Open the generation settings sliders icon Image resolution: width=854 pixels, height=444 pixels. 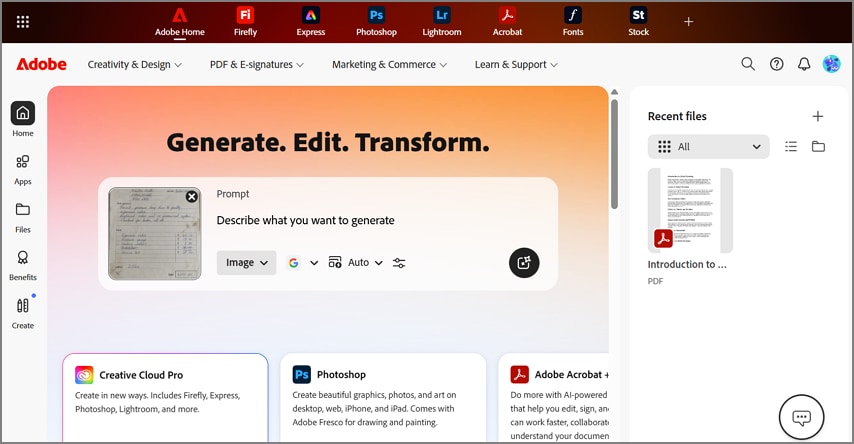[399, 263]
